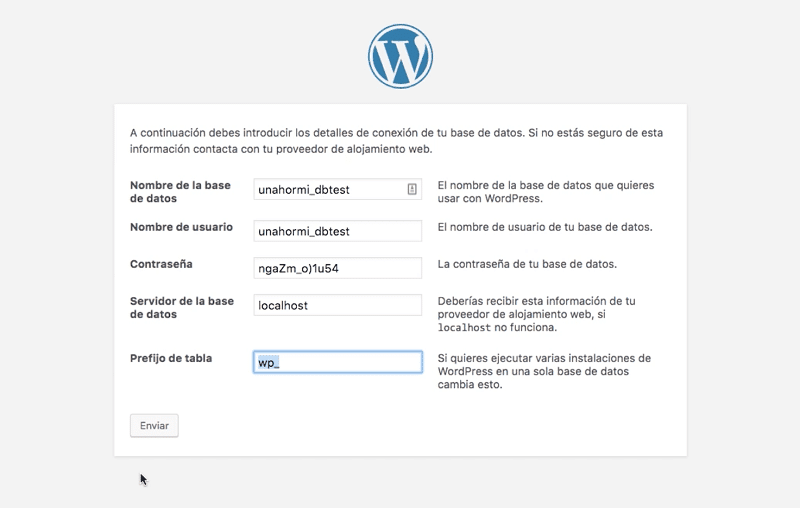Click the WordPress logo at top
The image size is (800, 508).
[x=401, y=56]
